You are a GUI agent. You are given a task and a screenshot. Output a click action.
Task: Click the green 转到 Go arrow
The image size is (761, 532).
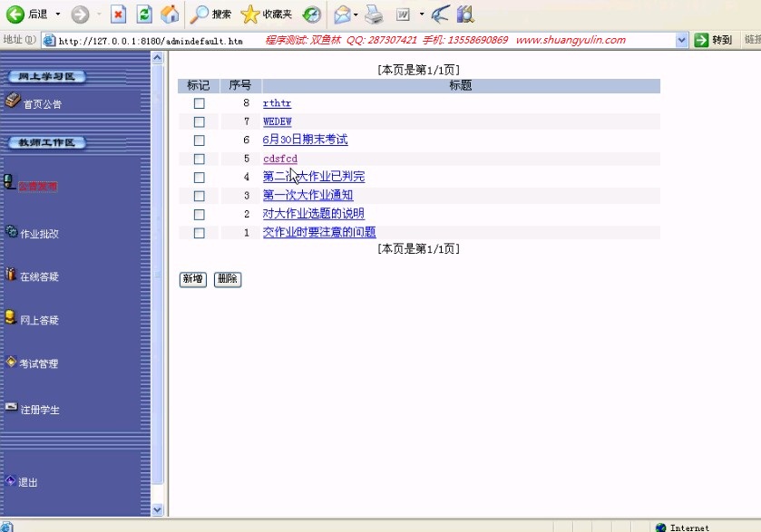701,40
